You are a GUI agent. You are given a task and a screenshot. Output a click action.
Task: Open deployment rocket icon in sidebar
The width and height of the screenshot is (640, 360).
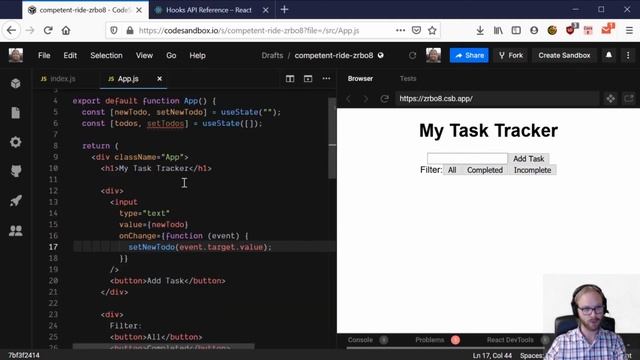pyautogui.click(x=16, y=201)
